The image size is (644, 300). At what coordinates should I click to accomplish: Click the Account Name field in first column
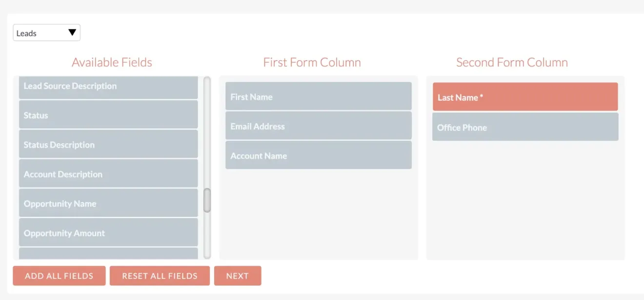coord(319,155)
